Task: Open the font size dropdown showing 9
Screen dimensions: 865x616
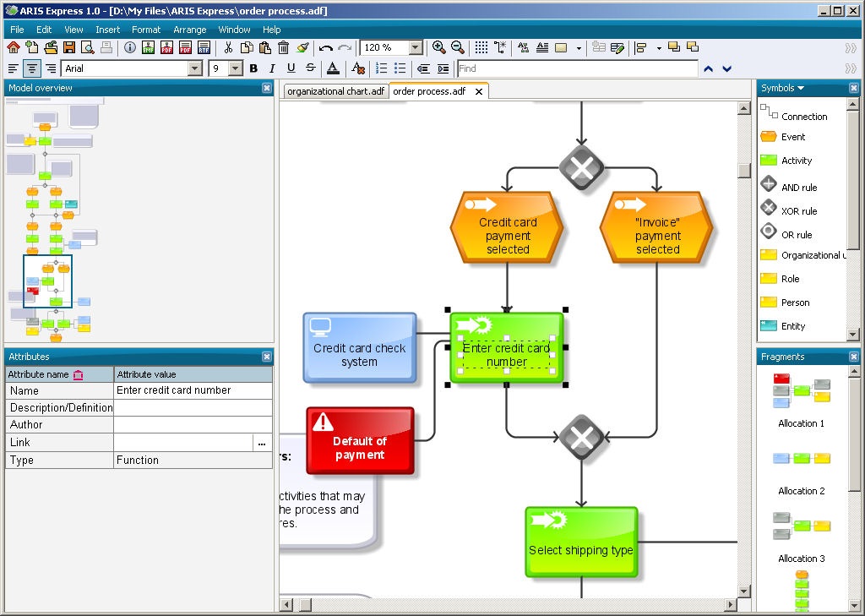Action: pyautogui.click(x=236, y=68)
